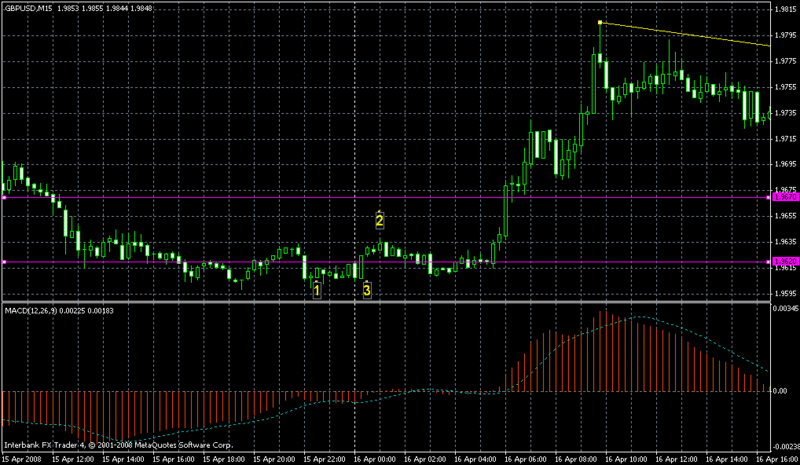Click the 1.9595 price axis label

pyautogui.click(x=786, y=293)
